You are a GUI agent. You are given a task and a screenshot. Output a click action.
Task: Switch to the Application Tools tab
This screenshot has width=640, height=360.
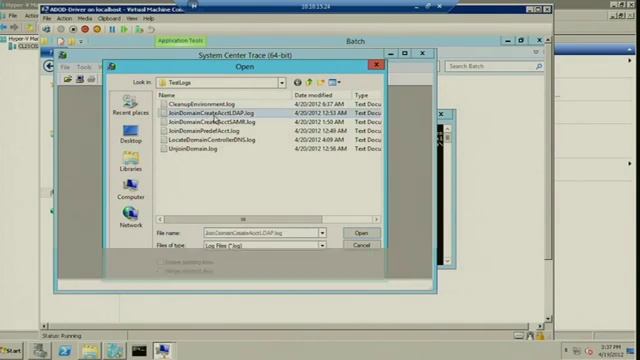tap(180, 41)
